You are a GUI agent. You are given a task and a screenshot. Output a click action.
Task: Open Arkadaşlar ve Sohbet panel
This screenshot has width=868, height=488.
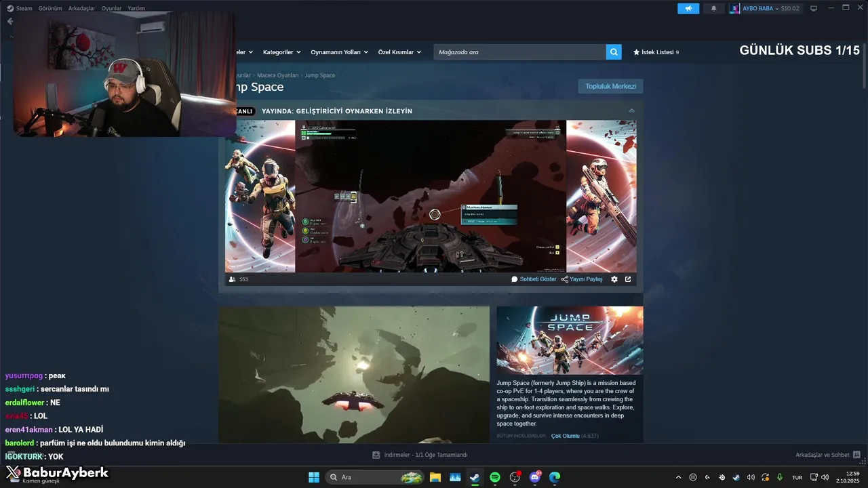828,455
